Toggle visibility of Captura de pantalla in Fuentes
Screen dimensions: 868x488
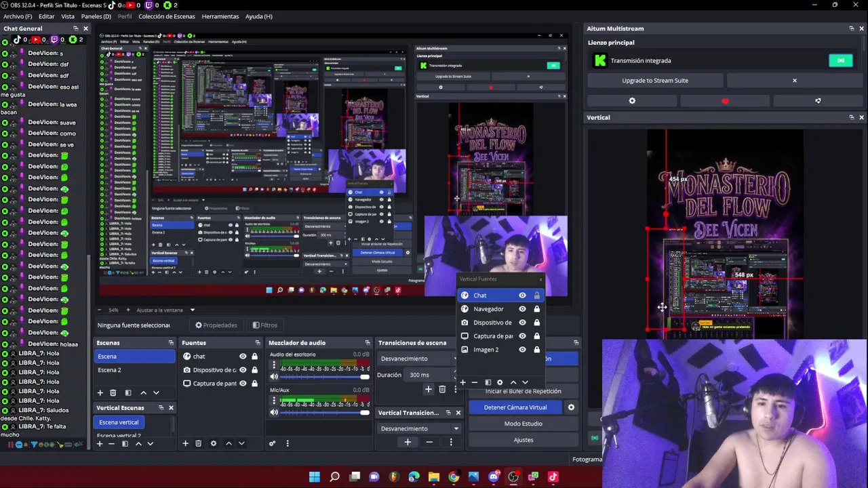coord(243,384)
